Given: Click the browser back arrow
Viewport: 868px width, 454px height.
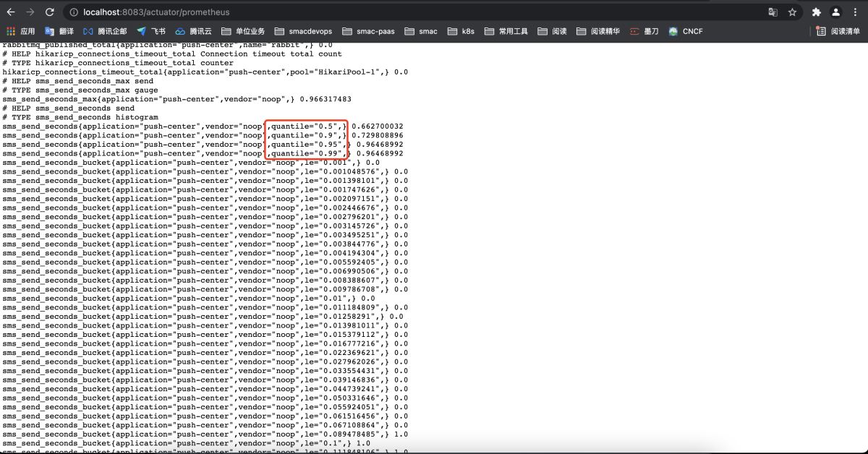Looking at the screenshot, I should 11,12.
